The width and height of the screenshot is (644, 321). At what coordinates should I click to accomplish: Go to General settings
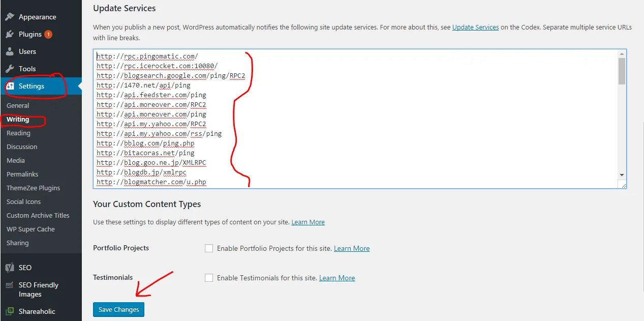[x=18, y=105]
